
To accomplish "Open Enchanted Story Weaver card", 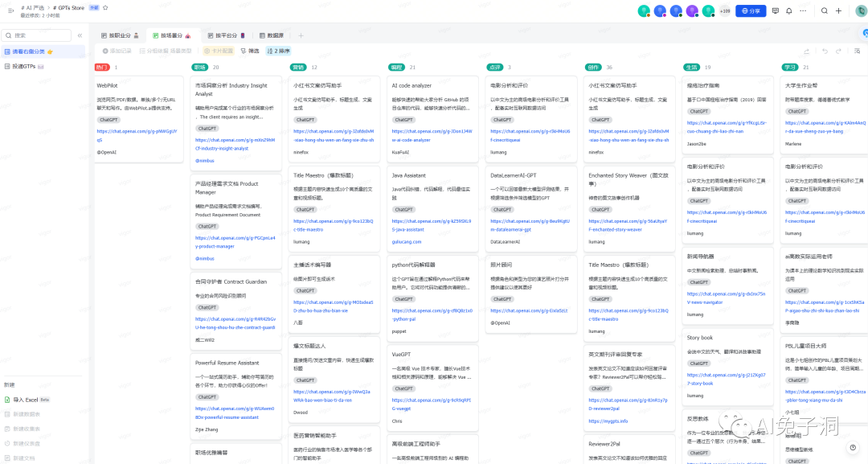I will point(629,208).
